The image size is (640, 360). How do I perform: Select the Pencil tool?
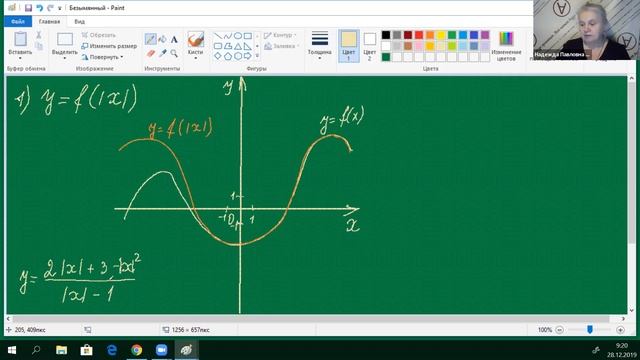tap(151, 39)
